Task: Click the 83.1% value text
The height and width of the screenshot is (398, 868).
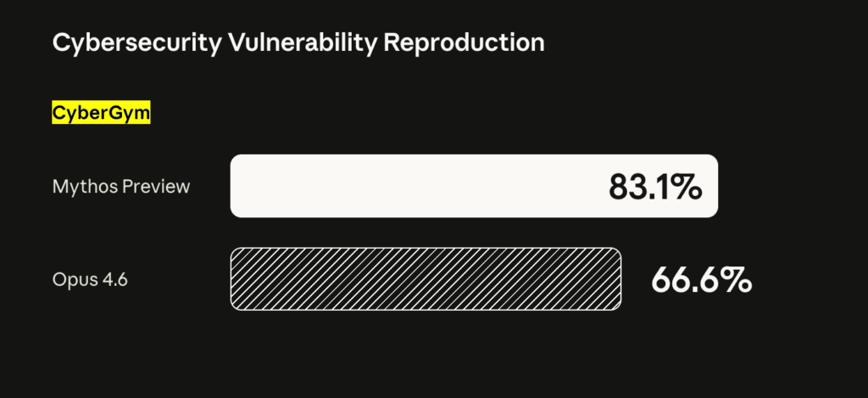Action: [x=654, y=187]
